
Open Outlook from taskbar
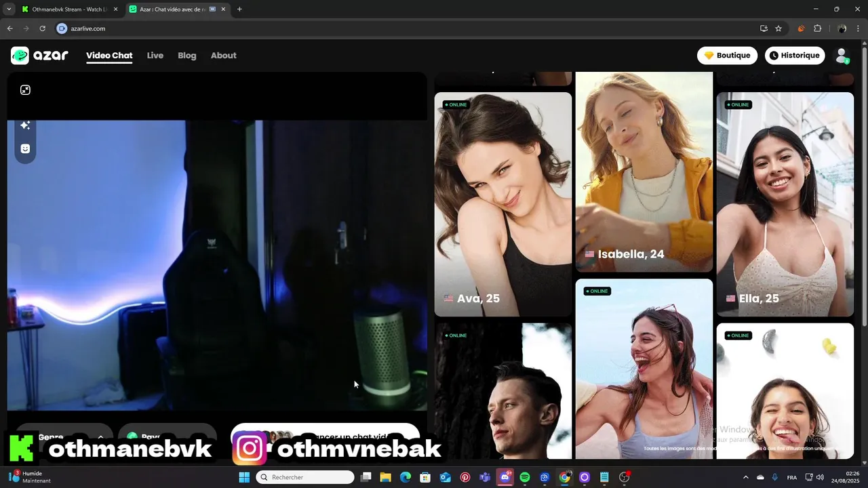tap(446, 477)
